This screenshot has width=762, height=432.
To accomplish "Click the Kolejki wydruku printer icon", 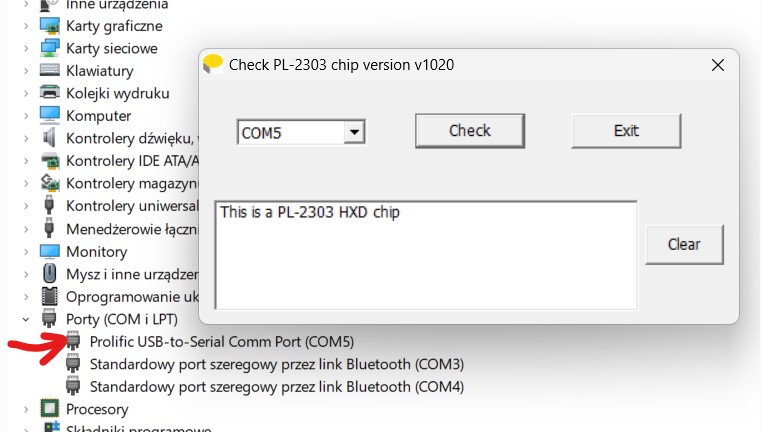I will (50, 92).
